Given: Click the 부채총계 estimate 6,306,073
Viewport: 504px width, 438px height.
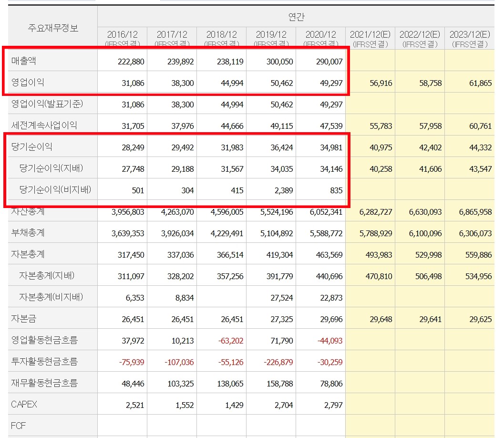Looking at the screenshot, I should coord(475,233).
